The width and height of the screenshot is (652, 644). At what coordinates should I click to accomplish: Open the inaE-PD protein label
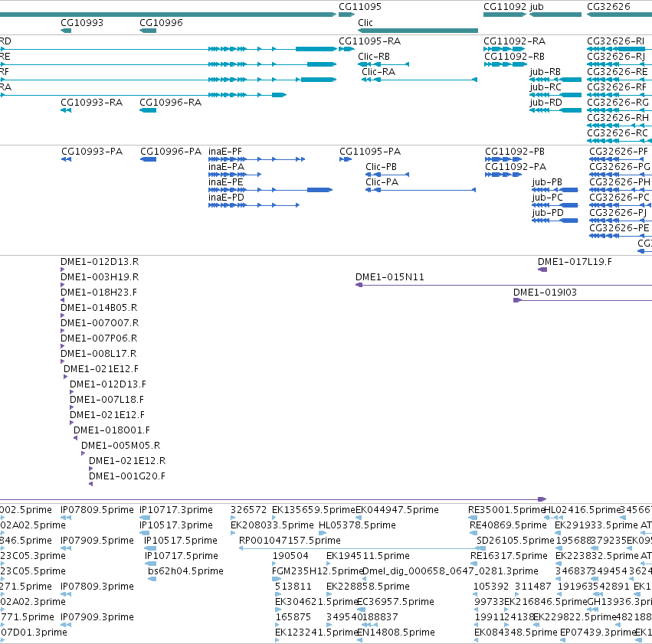[x=226, y=198]
